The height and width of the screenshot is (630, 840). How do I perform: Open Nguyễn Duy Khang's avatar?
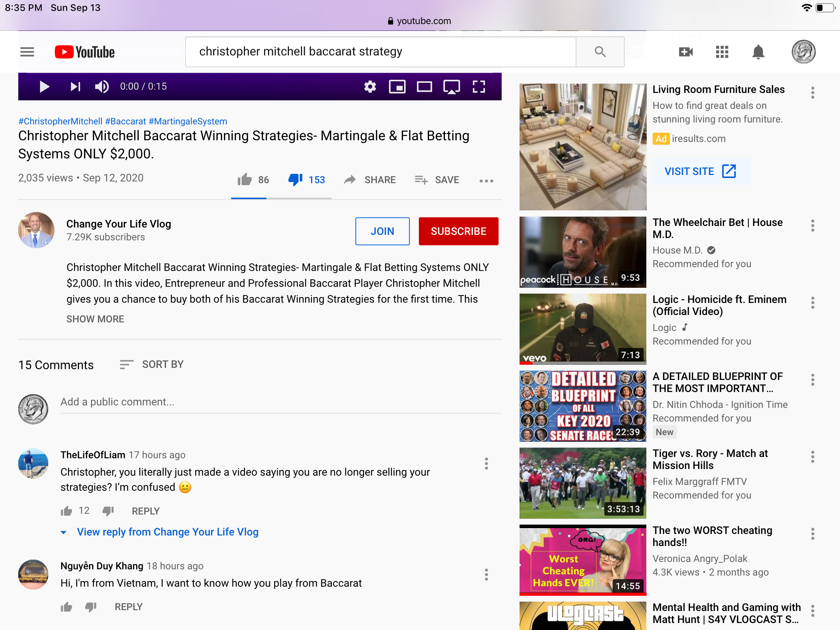tap(33, 574)
